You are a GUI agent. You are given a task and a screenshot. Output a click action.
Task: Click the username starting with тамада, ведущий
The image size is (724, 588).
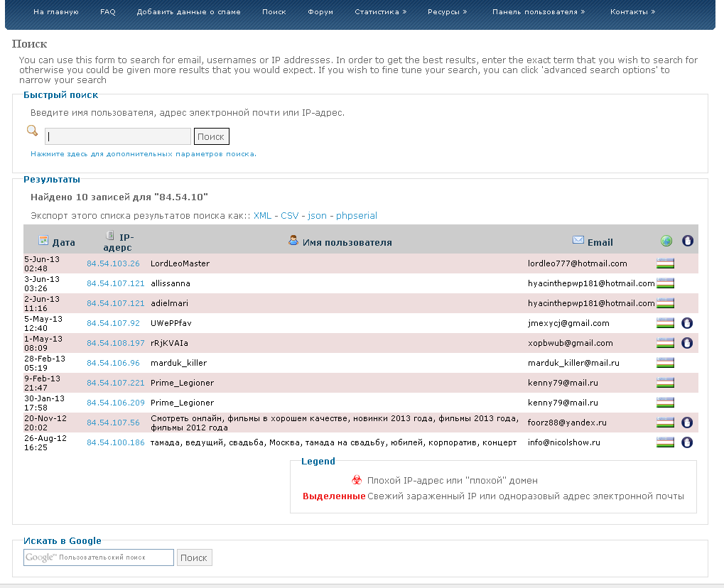click(x=333, y=442)
